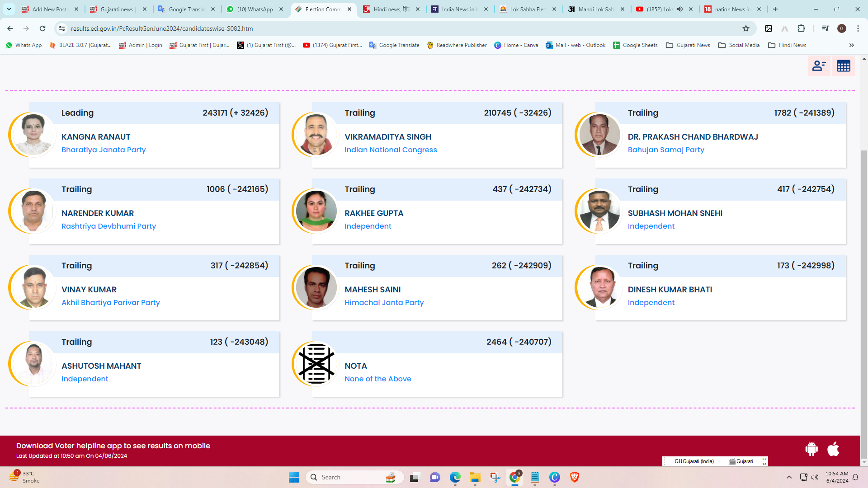Click Kangna Ranaut's candidate photo
868x488 pixels.
(33, 135)
